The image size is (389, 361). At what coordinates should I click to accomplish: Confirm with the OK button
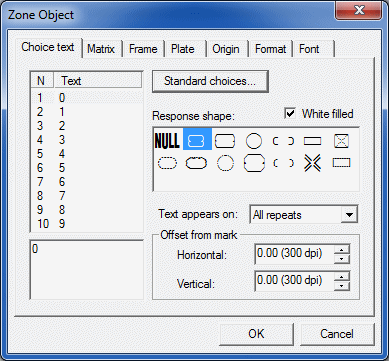tap(256, 334)
